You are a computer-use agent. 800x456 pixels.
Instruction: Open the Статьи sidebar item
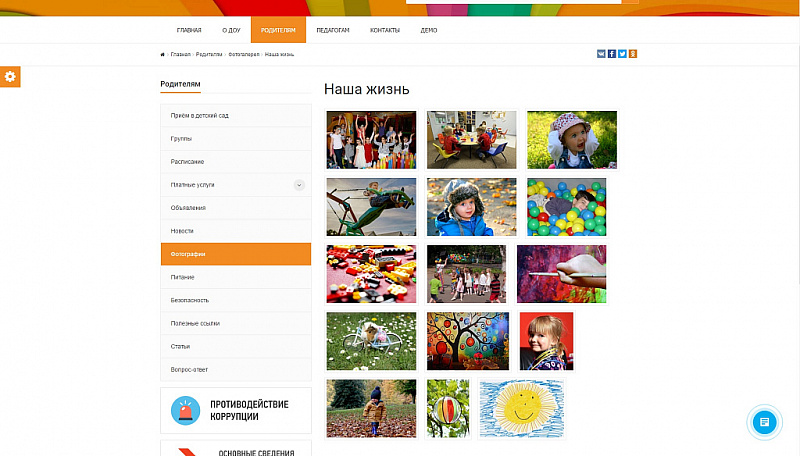coord(236,346)
